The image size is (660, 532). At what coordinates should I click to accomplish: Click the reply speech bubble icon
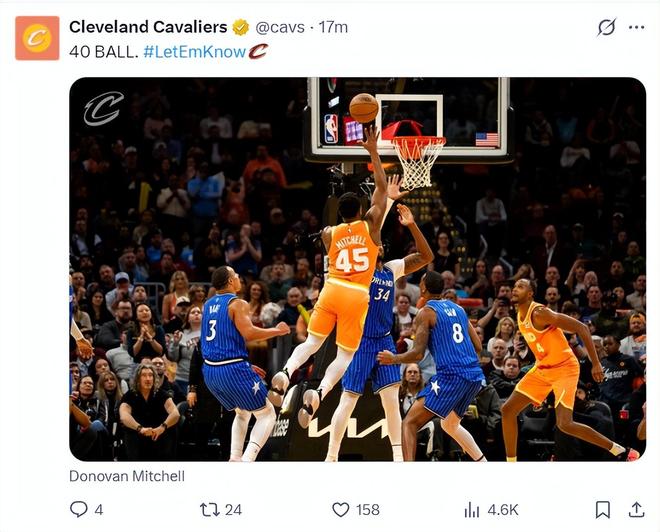(79, 509)
